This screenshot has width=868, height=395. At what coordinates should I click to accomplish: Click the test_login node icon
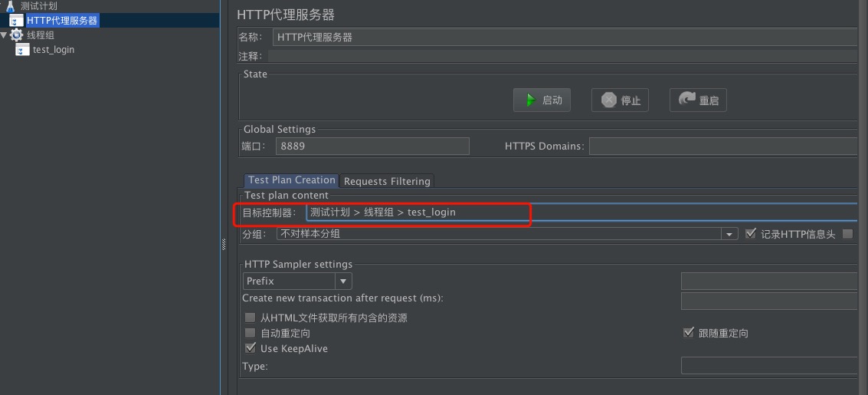click(x=22, y=50)
